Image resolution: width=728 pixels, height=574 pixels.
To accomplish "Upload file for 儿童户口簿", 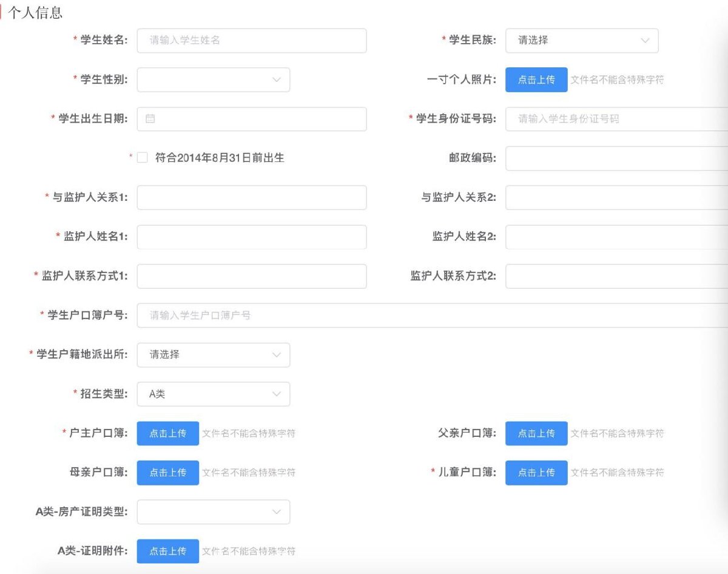I will (x=536, y=473).
